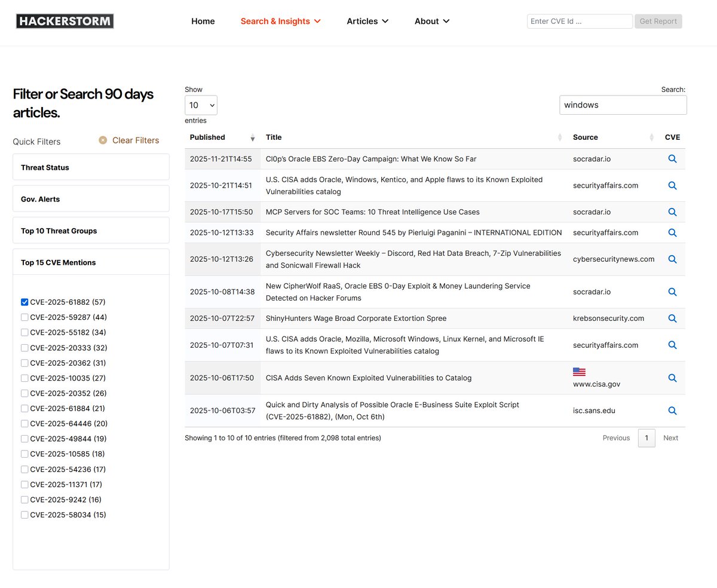Click the Clear Filters x icon
Viewport: 717px width, 588px height.
point(103,140)
